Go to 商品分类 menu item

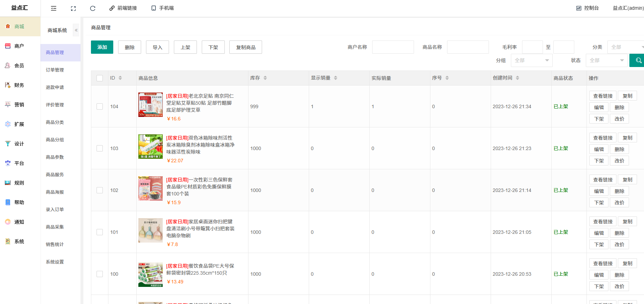tap(55, 122)
